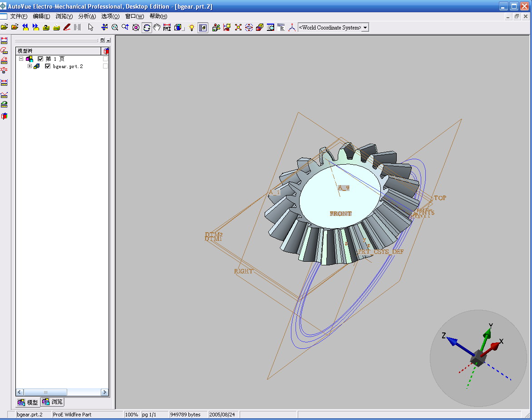This screenshot has width=532, height=420.
Task: Expand the bgear.prt.2 tree node
Action: [x=30, y=66]
